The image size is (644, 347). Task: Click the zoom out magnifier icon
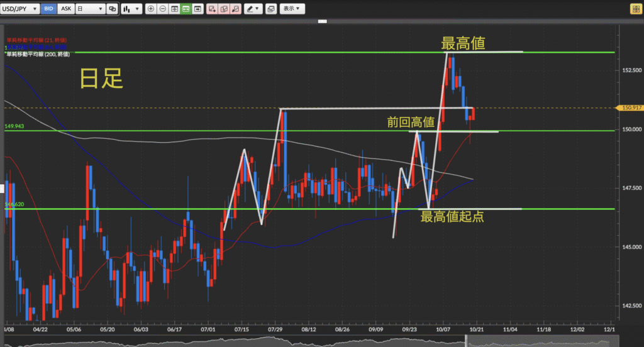[x=162, y=9]
